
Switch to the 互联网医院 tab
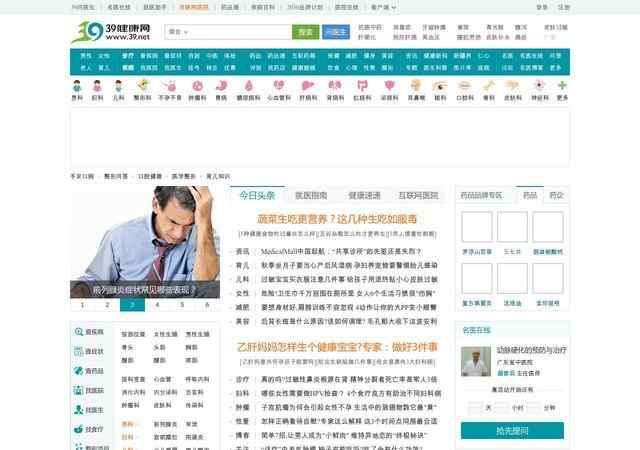[x=418, y=196]
